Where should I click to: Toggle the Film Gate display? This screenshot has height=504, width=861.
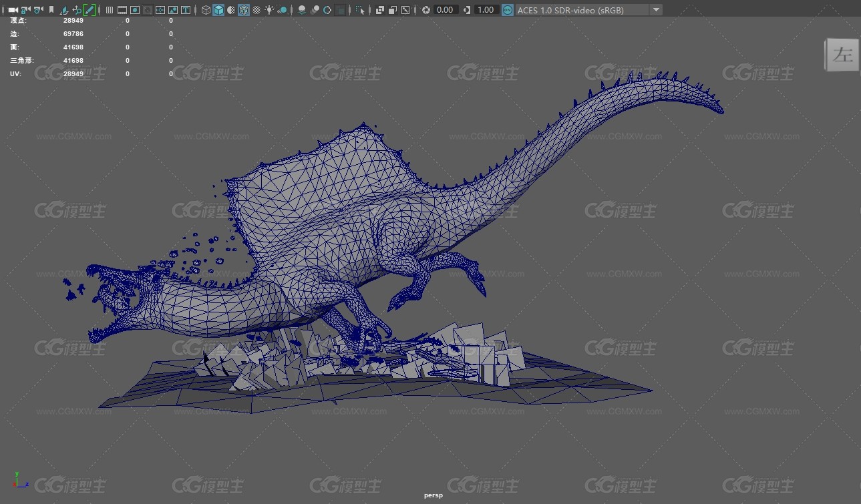122,10
